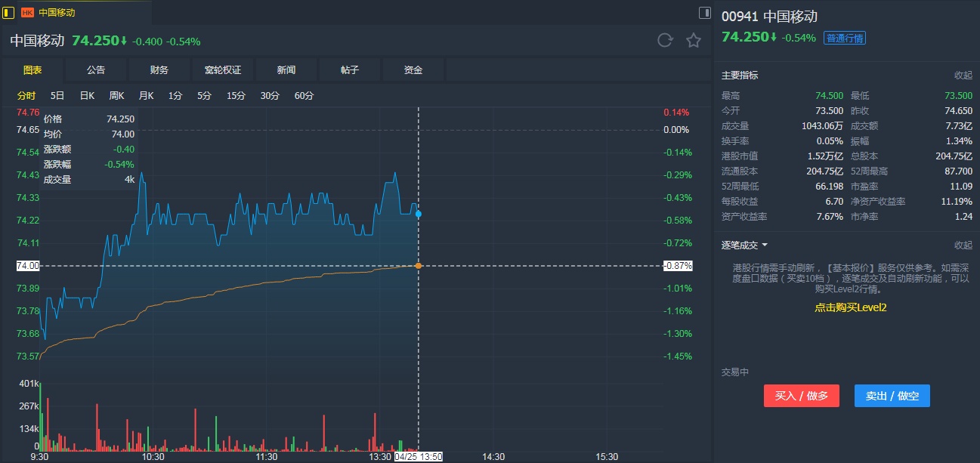
Task: Expand the 逐笔成交 dropdown arrow
Action: tap(765, 245)
